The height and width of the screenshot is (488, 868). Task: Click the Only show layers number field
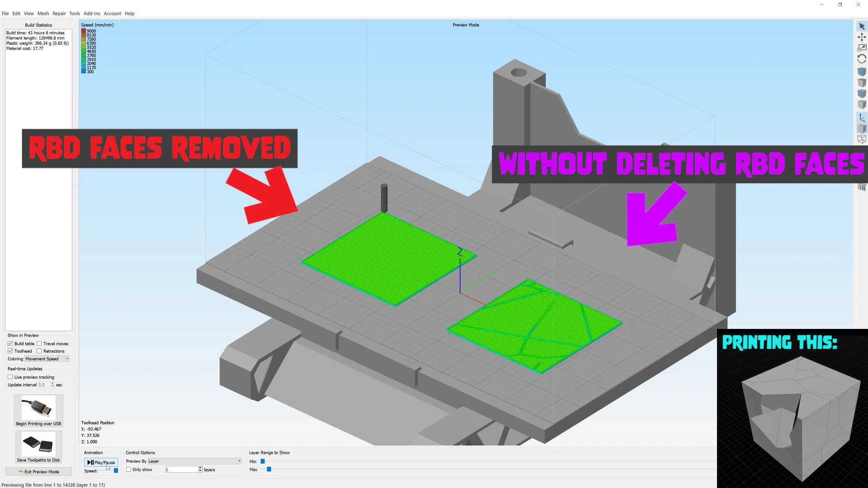[181, 469]
